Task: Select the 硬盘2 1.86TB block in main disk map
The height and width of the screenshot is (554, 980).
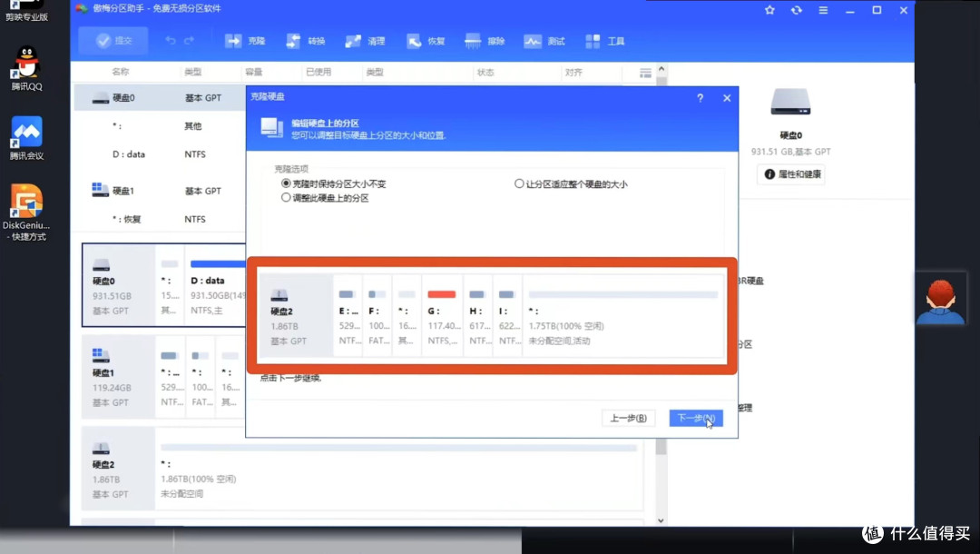Action: tap(118, 469)
